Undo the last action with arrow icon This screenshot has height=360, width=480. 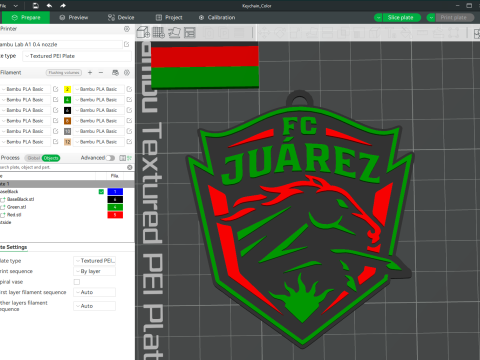[x=49, y=5]
